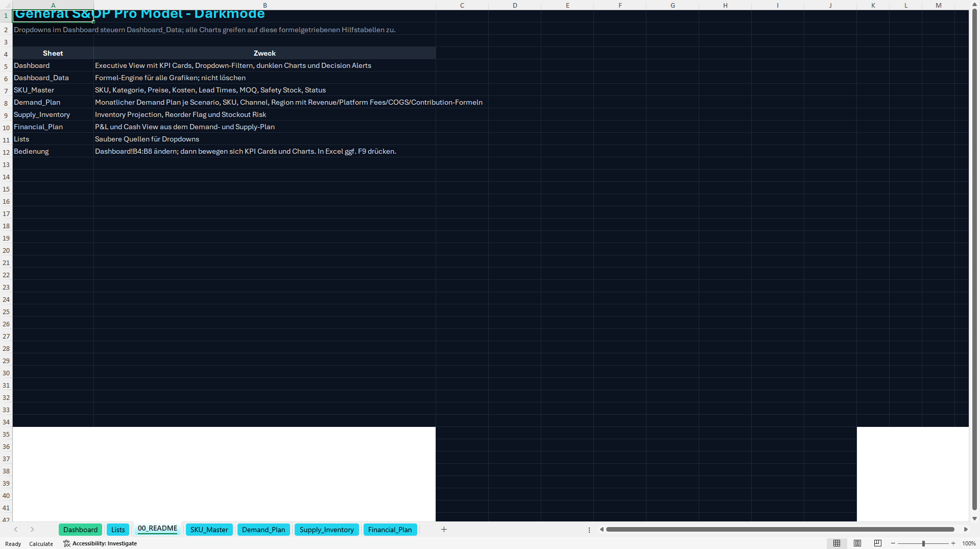Click the vertical scrollbar thumb
980x549 pixels.
point(974,260)
